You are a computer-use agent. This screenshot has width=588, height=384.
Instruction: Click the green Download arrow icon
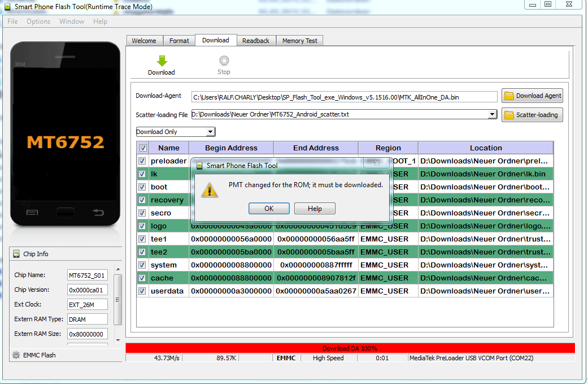(x=162, y=61)
